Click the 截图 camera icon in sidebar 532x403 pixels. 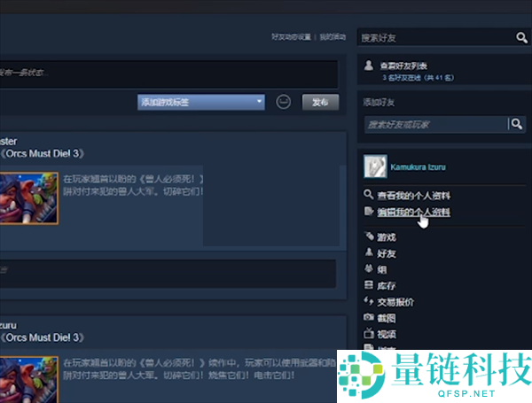[369, 317]
